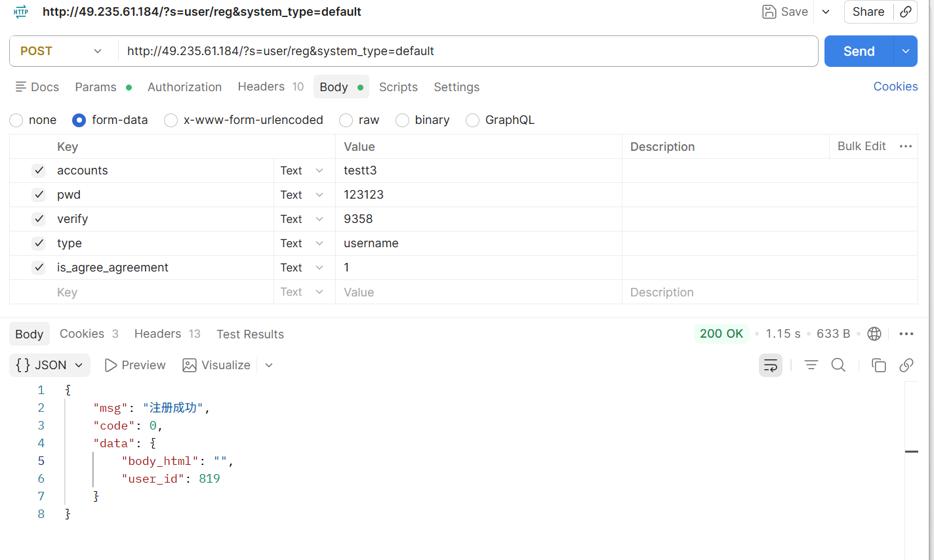
Task: Select the binary body type
Action: [402, 120]
